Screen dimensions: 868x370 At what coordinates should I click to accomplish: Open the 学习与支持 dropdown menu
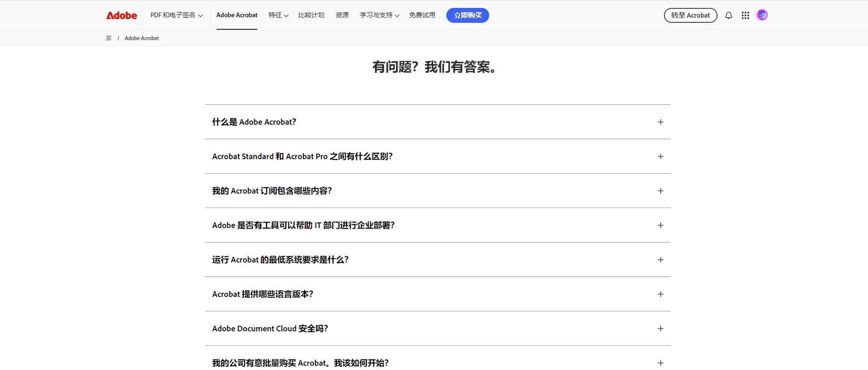(379, 15)
